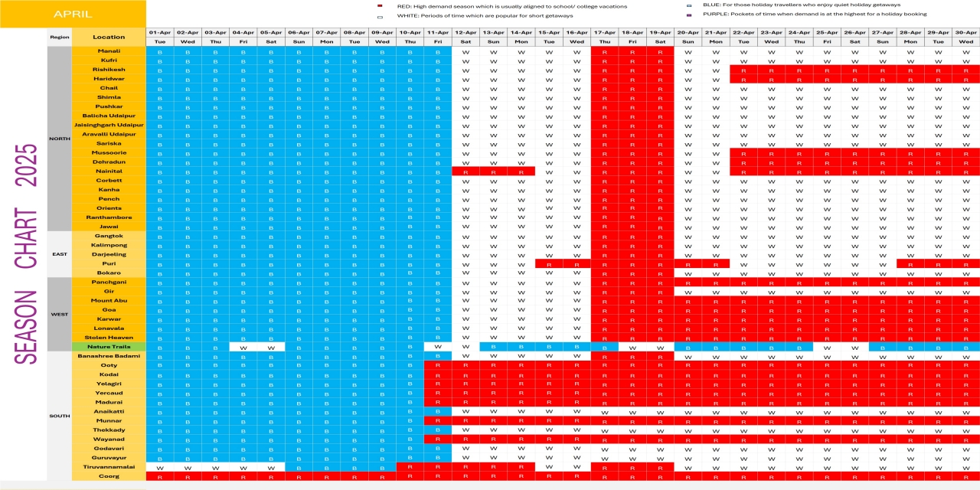Viewport: 980px width, 490px height.
Task: Click the Puri location label
Action: click(108, 263)
